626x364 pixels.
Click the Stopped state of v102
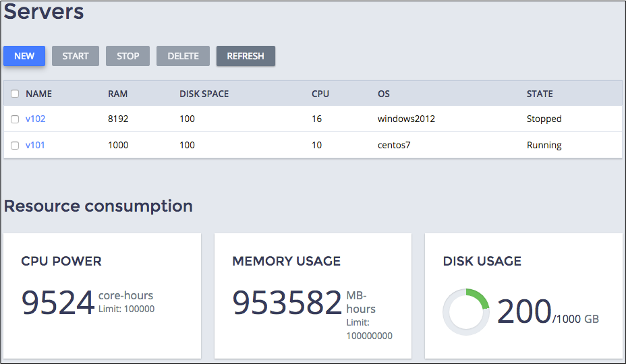[544, 119]
